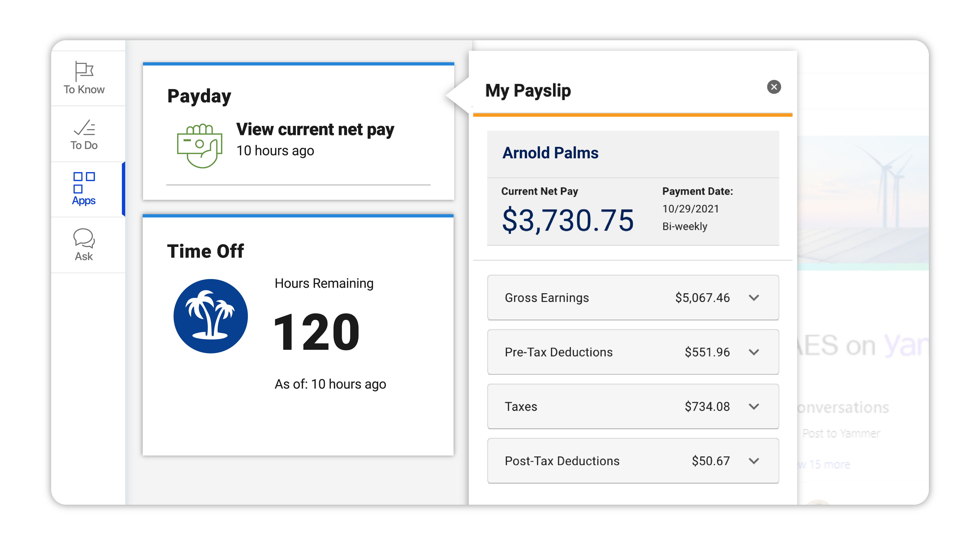
Task: Click the To Know flag icon
Action: click(x=84, y=71)
